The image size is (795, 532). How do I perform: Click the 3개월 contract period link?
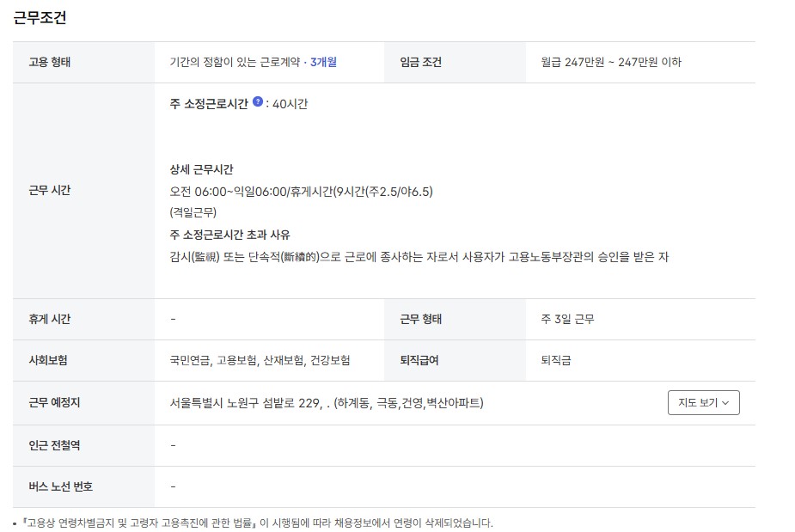[x=323, y=62]
